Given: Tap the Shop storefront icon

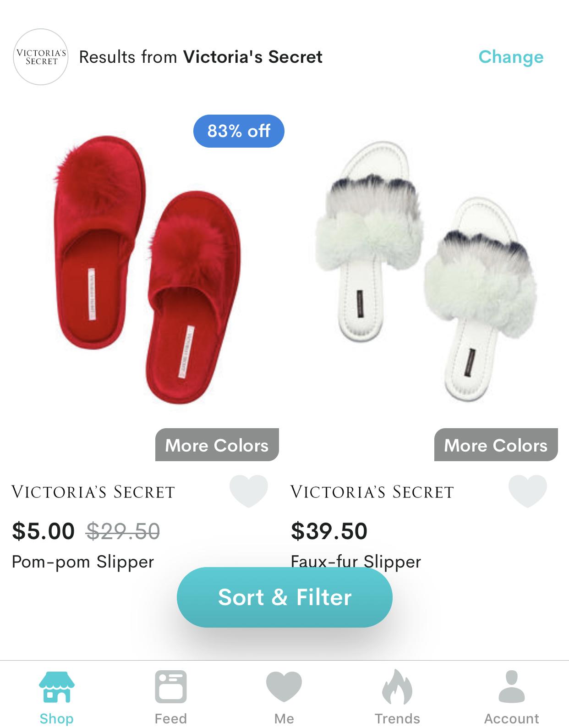Looking at the screenshot, I should click(57, 686).
